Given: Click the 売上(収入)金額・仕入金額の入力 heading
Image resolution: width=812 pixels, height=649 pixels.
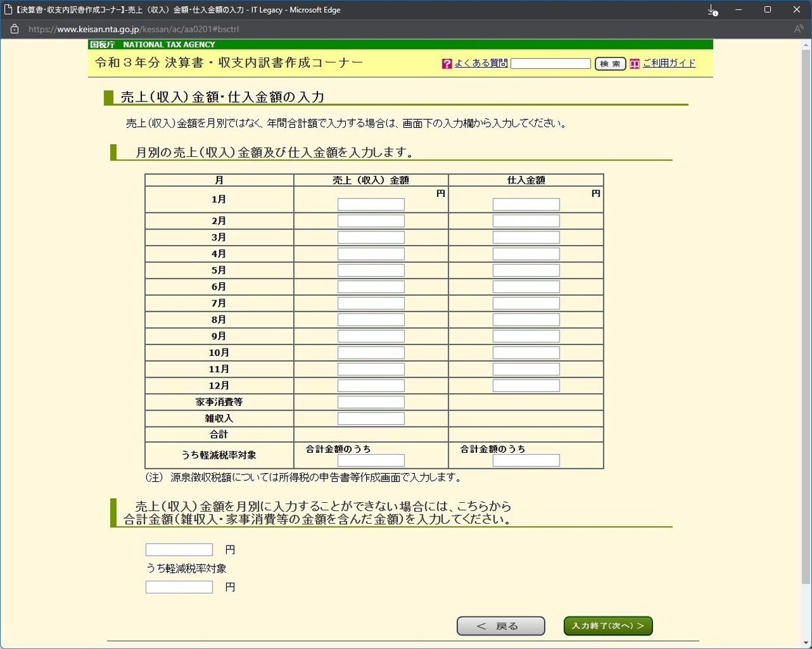Looking at the screenshot, I should 222,97.
